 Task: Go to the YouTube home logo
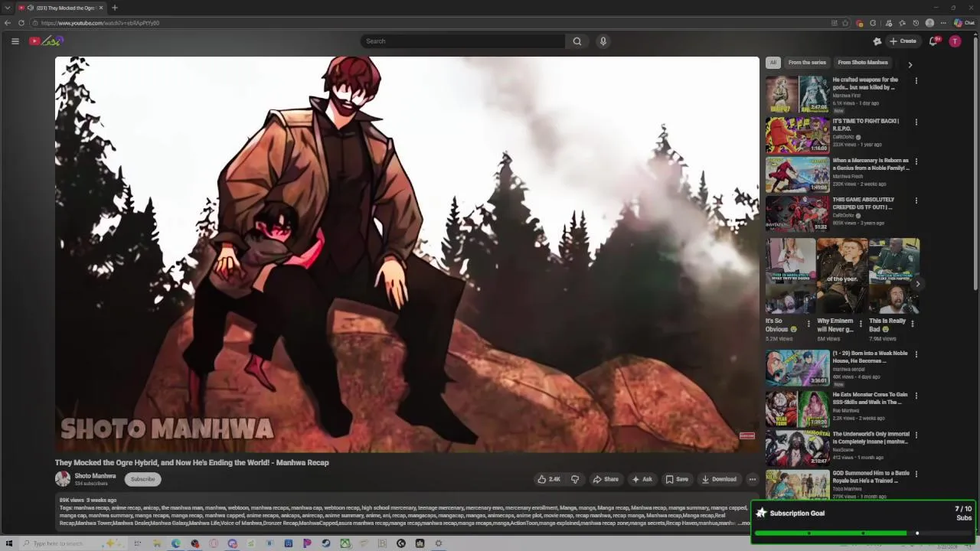click(x=46, y=41)
